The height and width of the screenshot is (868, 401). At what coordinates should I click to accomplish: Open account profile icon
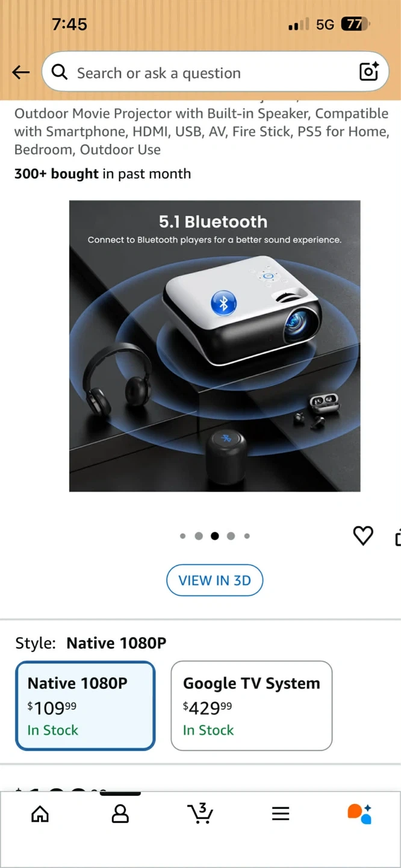(120, 814)
